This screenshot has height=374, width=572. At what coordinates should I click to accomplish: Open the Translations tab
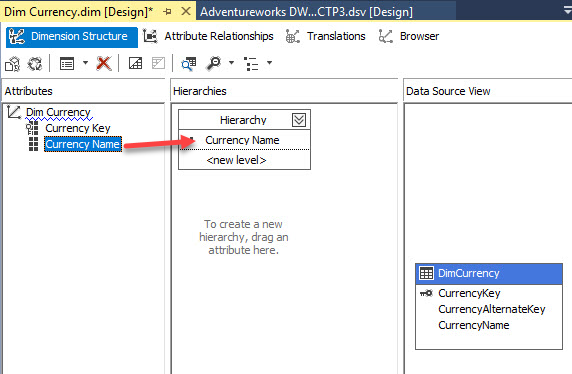[x=325, y=36]
